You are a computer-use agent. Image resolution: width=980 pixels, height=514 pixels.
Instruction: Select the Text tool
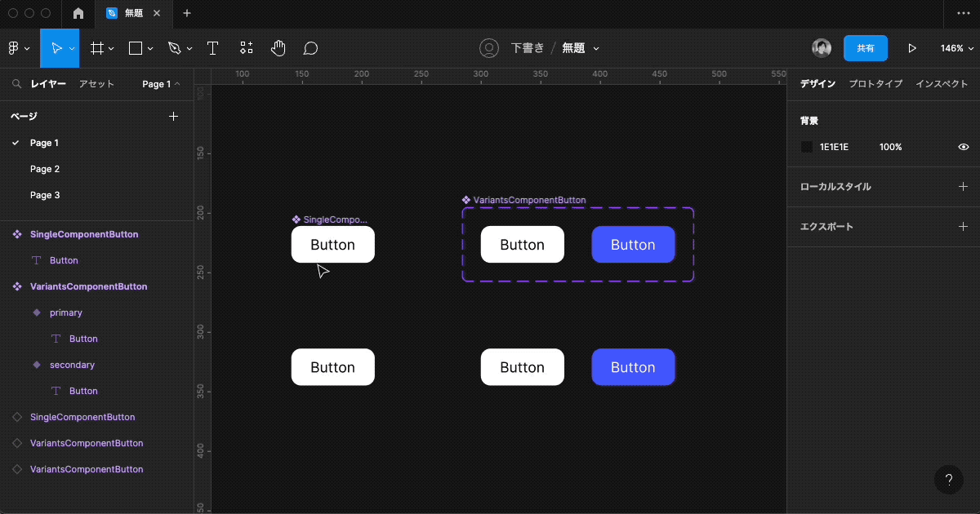212,48
